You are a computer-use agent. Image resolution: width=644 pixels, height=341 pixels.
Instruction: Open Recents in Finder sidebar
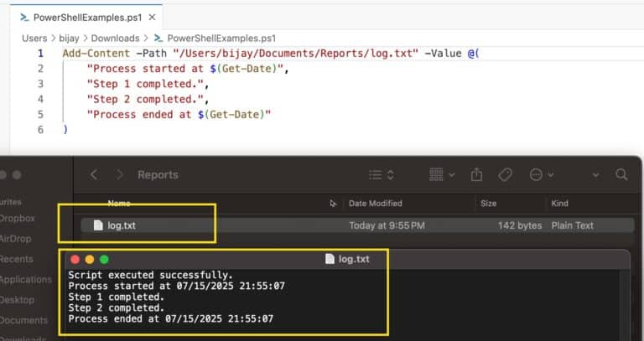pyautogui.click(x=17, y=259)
